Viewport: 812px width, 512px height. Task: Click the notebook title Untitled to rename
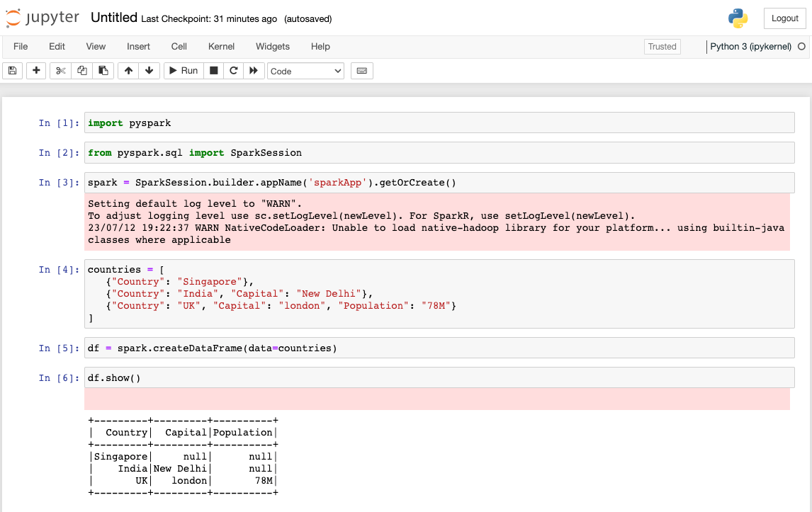click(113, 17)
